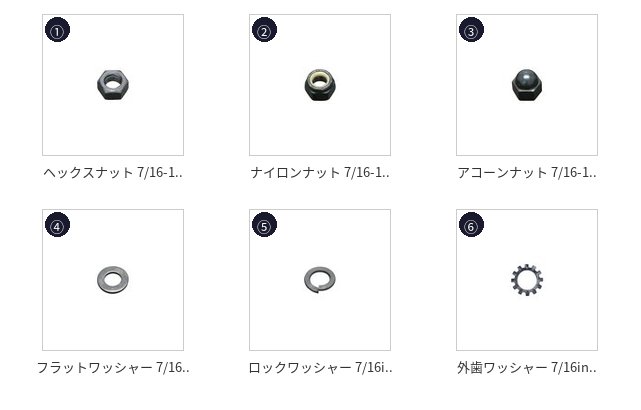Open the ヘックスナット 7/16 product link

[x=113, y=173]
